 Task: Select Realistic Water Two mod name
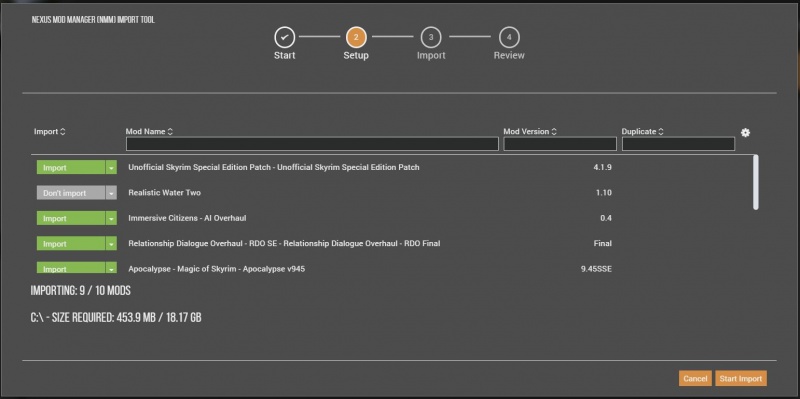pyautogui.click(x=164, y=193)
